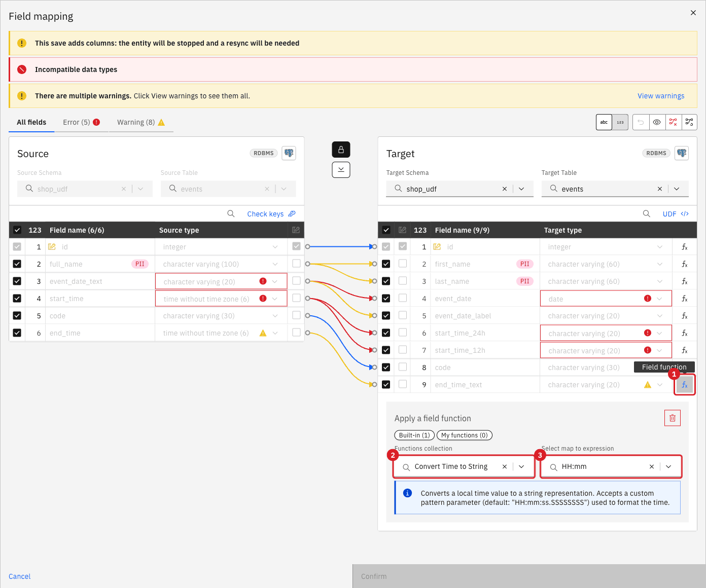Open the Error (5) tab
Image resolution: width=706 pixels, height=588 pixels.
tap(82, 122)
